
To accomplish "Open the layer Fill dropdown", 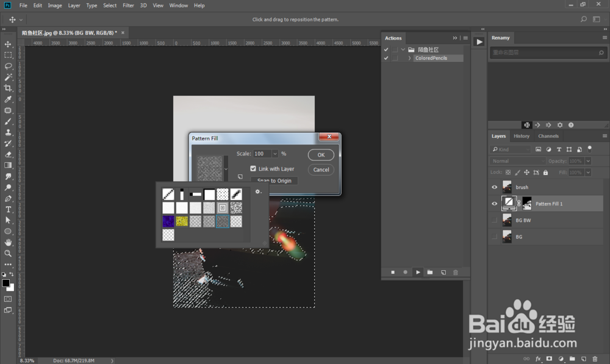I will (588, 173).
